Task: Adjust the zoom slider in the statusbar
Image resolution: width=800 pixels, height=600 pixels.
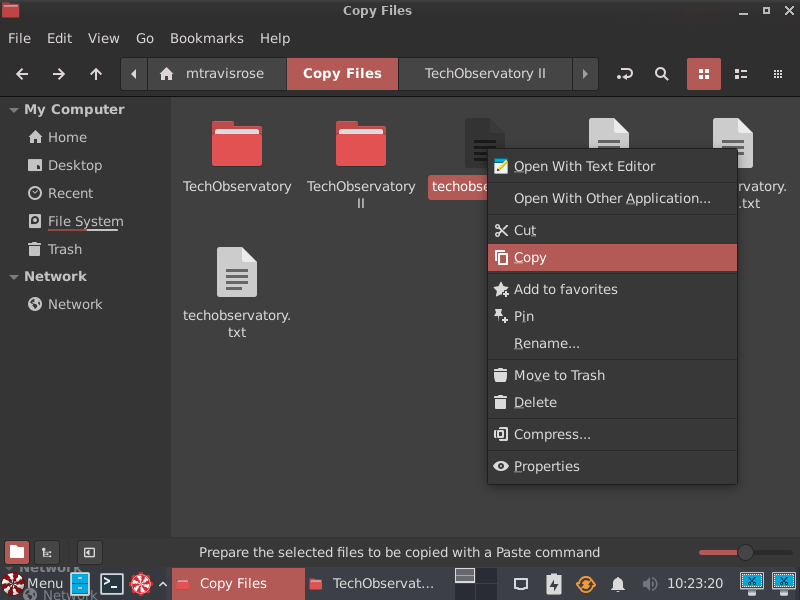Action: pyautogui.click(x=744, y=551)
